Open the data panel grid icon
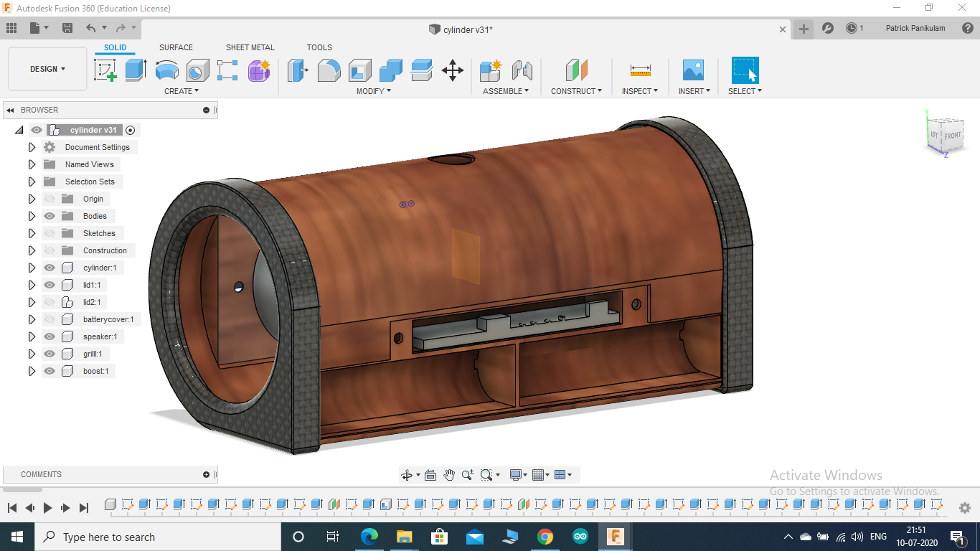This screenshot has height=551, width=980. tap(11, 28)
